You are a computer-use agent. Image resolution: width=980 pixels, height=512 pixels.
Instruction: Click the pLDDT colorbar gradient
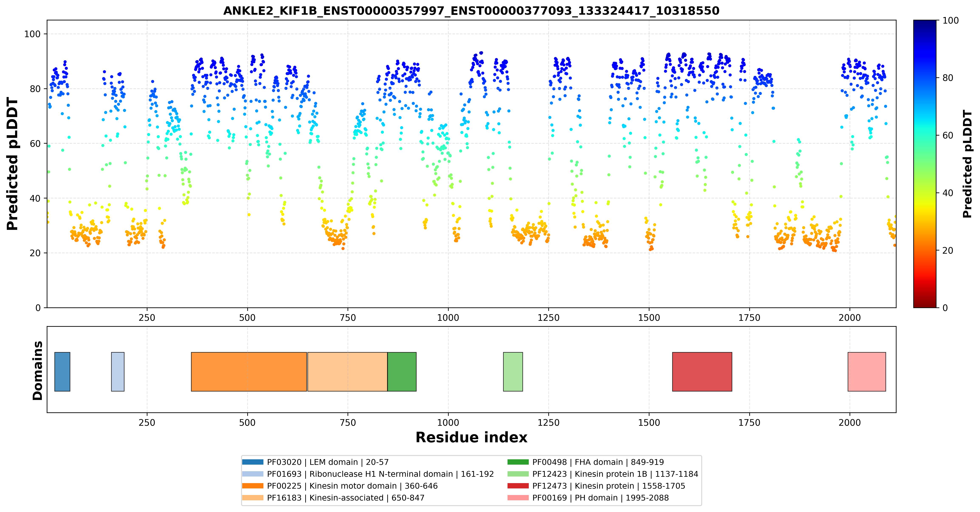tap(925, 164)
